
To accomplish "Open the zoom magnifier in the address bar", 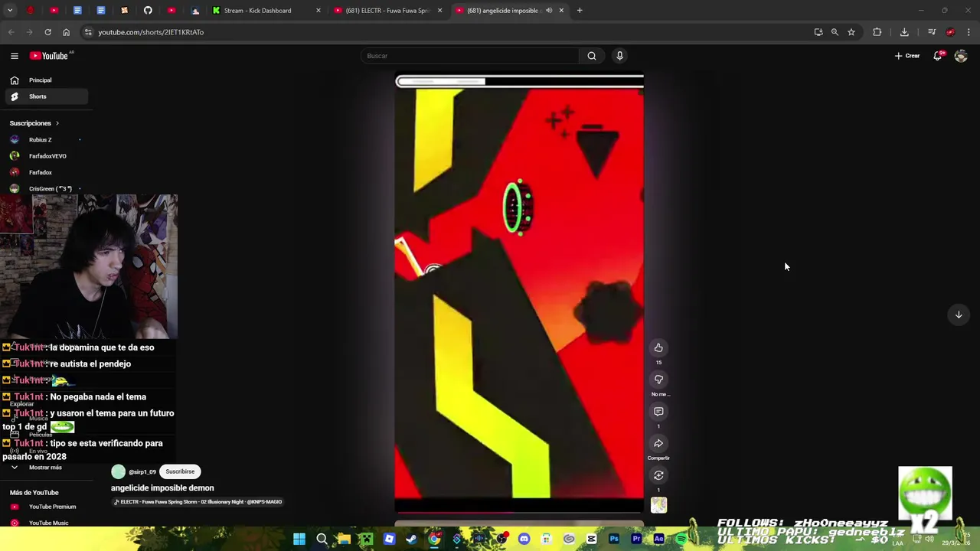I will pyautogui.click(x=835, y=32).
